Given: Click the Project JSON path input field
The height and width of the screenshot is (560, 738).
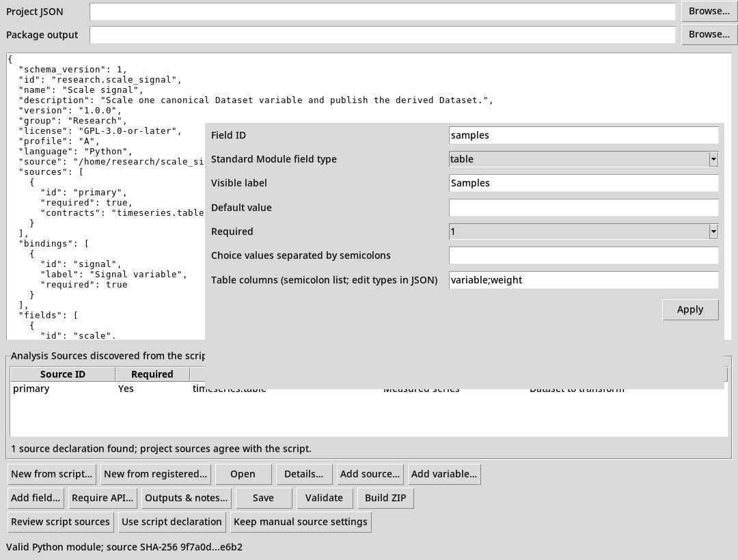Looking at the screenshot, I should coord(382,12).
